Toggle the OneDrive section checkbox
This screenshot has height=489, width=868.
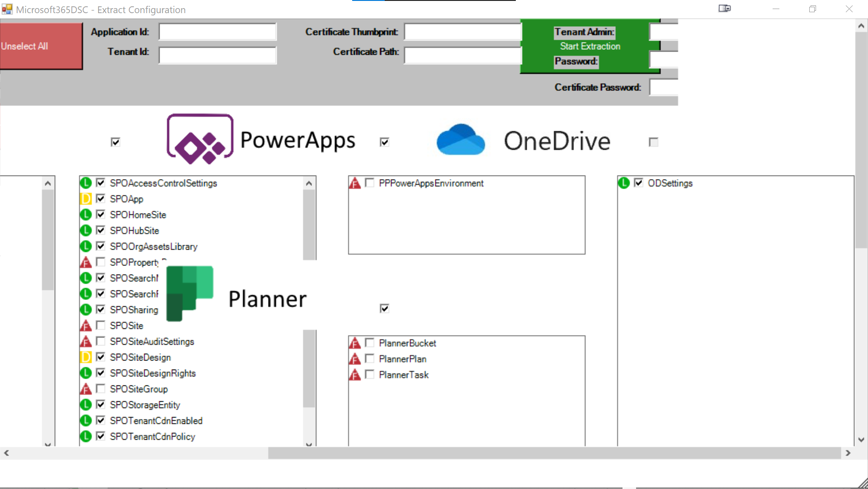click(653, 142)
